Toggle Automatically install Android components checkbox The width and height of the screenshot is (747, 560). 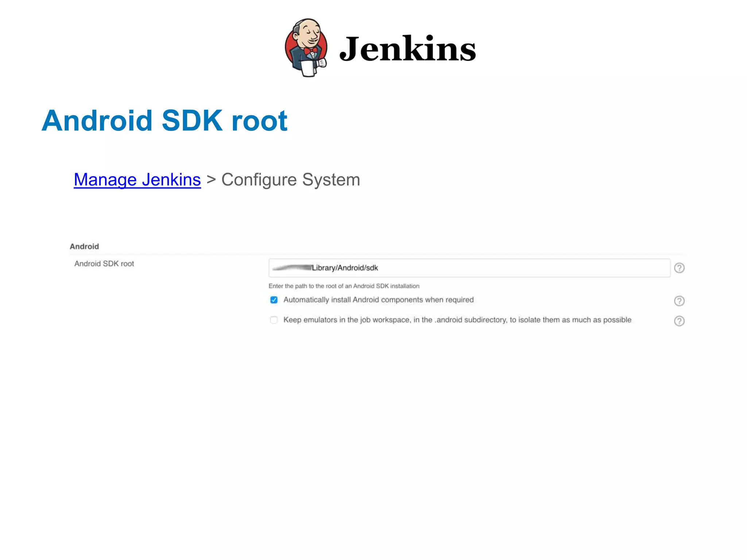click(274, 300)
